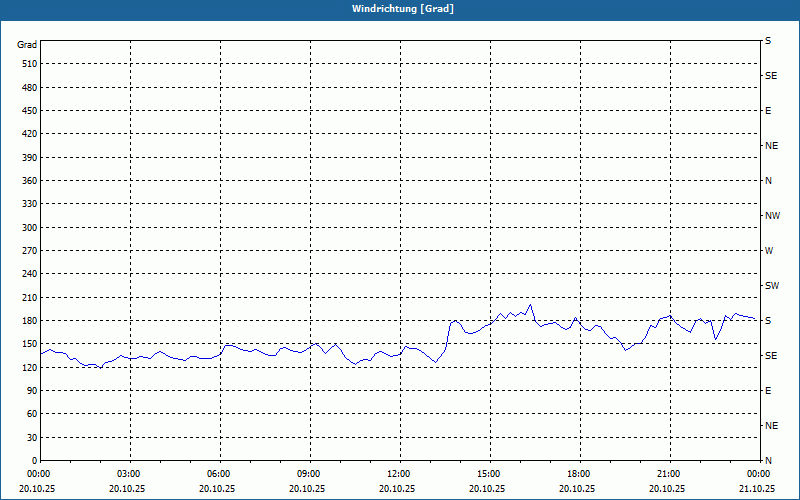The height and width of the screenshot is (500, 800).
Task: Click the blue line peak after 15:00
Action: pyautogui.click(x=531, y=305)
